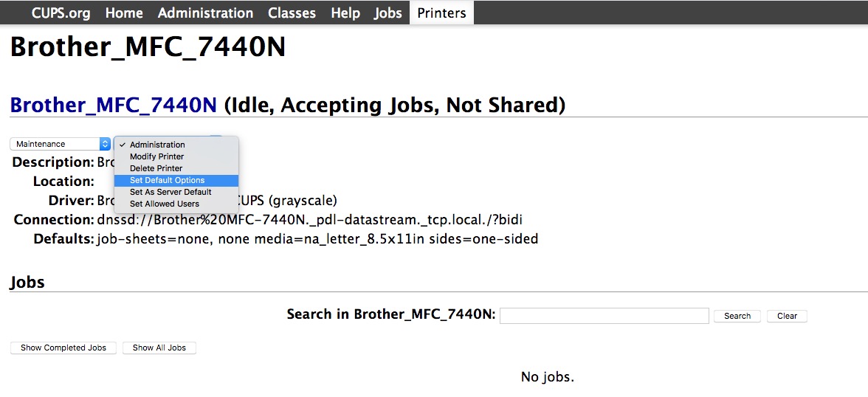Select Set Default Options menu entry

point(168,180)
